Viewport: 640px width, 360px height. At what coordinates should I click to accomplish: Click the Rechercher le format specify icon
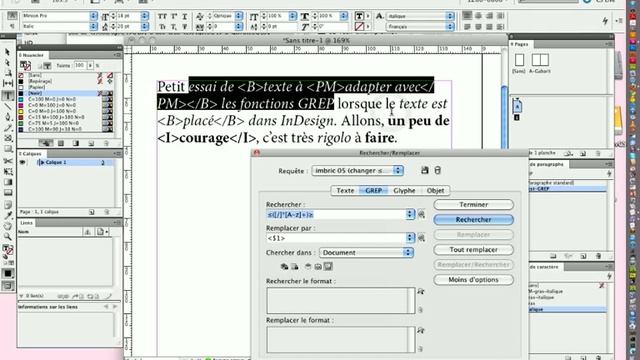(420, 291)
